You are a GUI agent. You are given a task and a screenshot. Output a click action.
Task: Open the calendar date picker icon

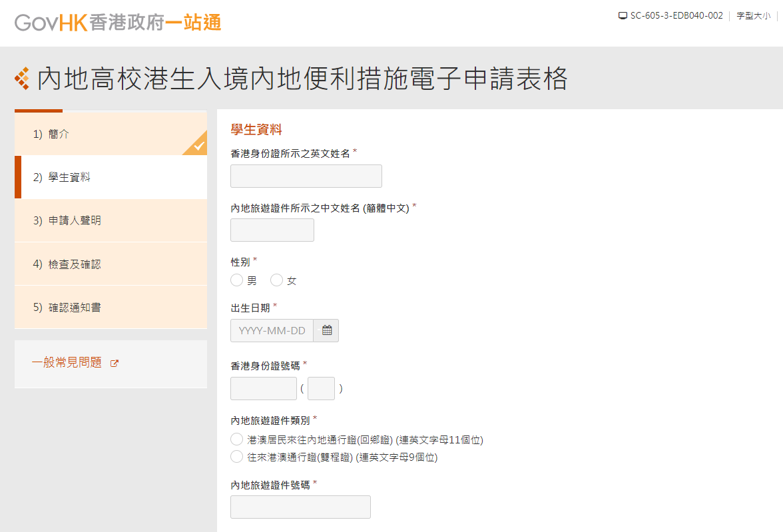tap(326, 330)
